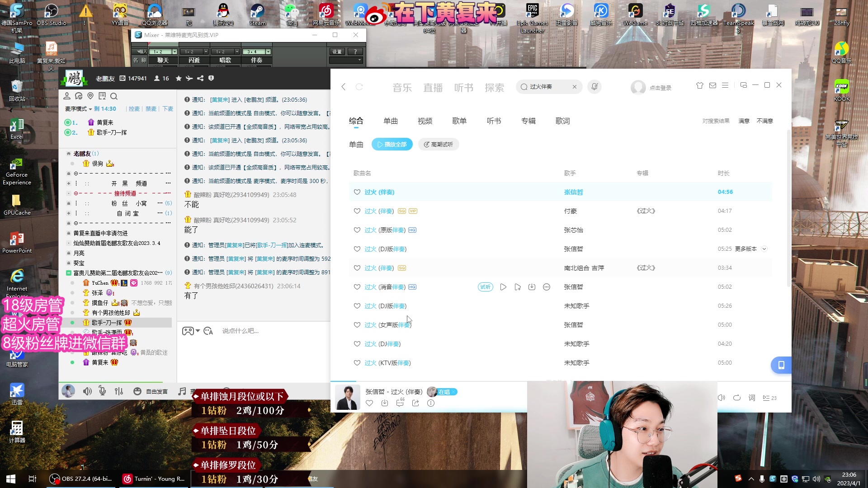Open the member list icon in YY sidebar
Screen dimensions: 868x488
coord(67,96)
